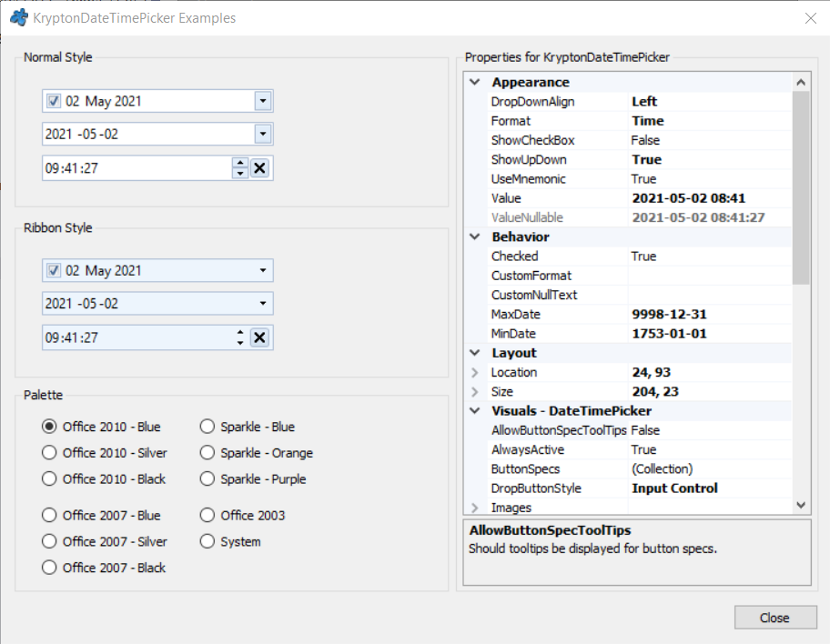The image size is (830, 644).
Task: Select the UseMnemonic property row
Action: 640,179
